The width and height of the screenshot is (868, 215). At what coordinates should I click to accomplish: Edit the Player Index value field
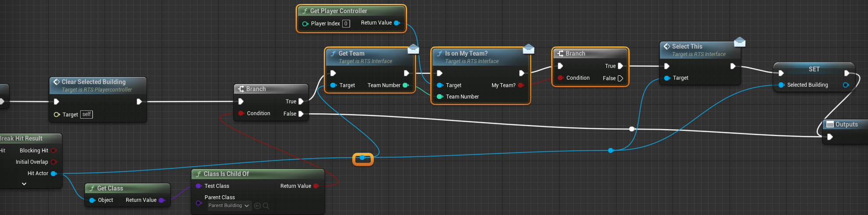pyautogui.click(x=346, y=24)
